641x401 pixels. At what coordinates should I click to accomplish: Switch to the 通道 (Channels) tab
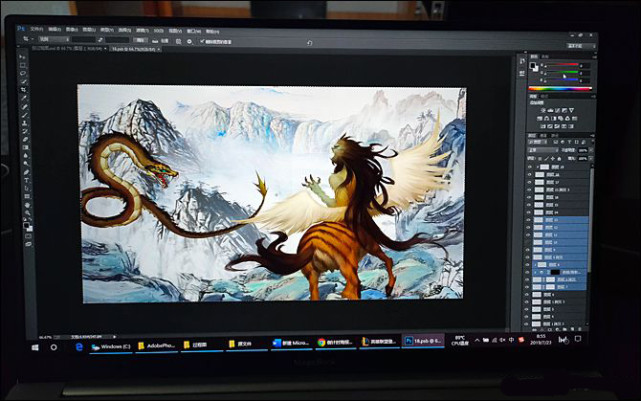coord(543,135)
